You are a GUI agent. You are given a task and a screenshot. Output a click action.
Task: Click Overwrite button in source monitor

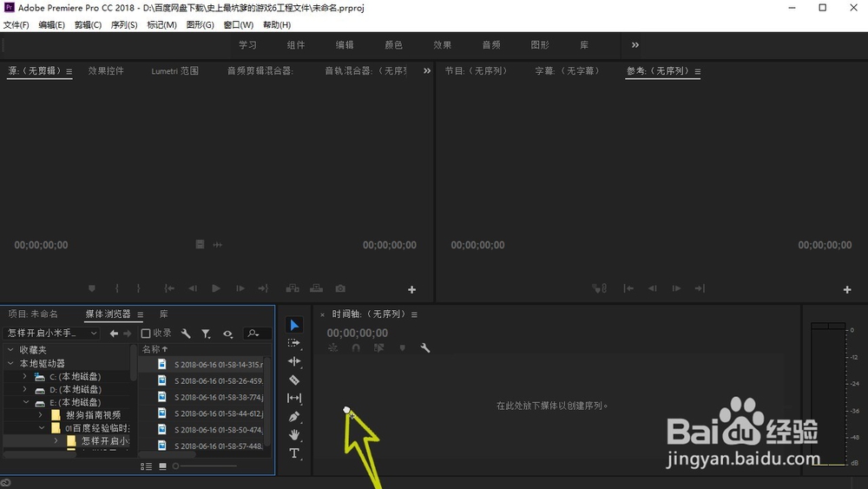pyautogui.click(x=316, y=288)
